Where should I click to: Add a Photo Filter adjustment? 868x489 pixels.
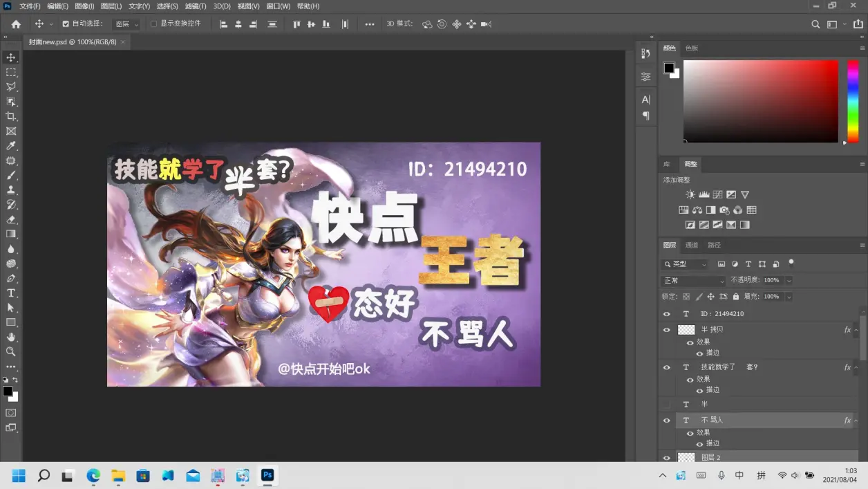point(724,210)
